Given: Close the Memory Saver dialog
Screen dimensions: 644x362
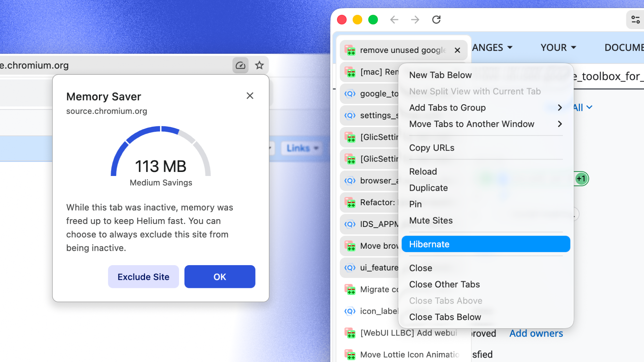Looking at the screenshot, I should 250,96.
